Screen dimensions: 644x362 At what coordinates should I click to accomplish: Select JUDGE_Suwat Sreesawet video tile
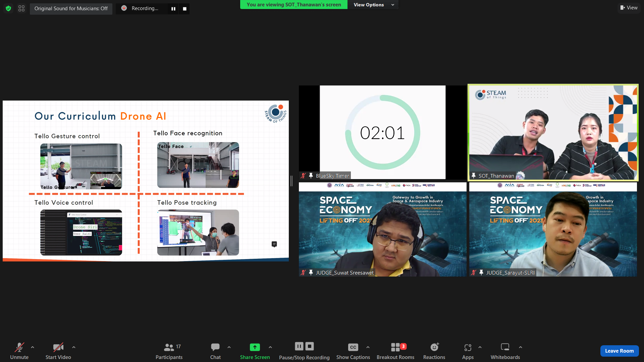click(382, 229)
